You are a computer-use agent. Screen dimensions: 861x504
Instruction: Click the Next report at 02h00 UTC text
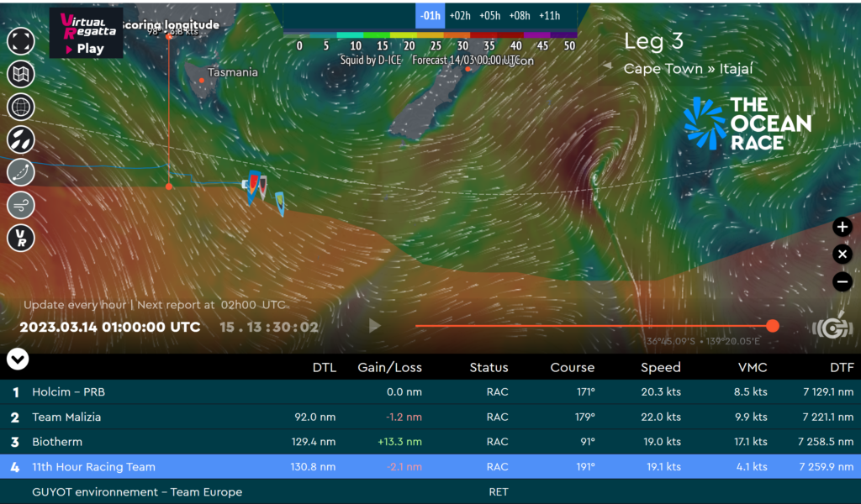pyautogui.click(x=211, y=305)
